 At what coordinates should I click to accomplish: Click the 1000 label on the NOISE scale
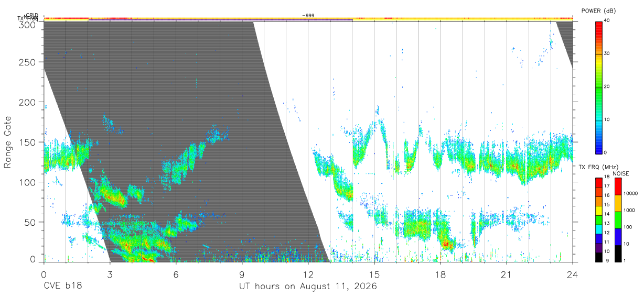coord(630,210)
